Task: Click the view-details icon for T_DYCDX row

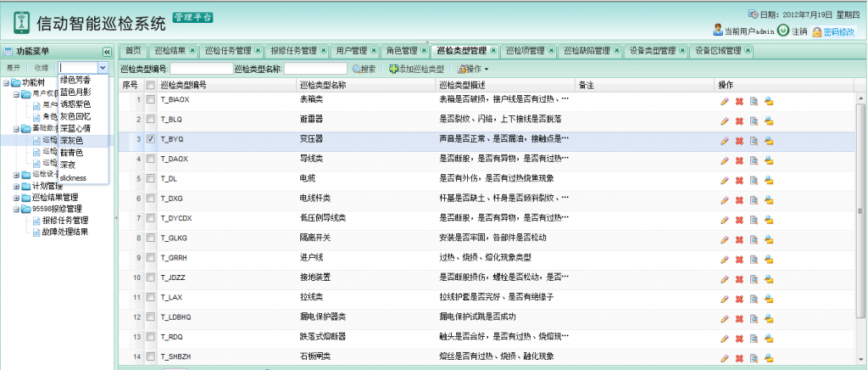Action: (x=754, y=220)
